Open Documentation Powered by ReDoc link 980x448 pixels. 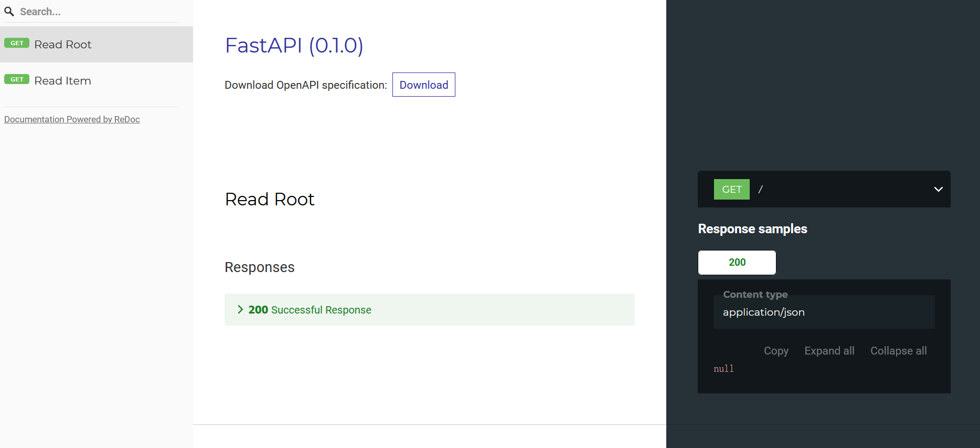(72, 119)
